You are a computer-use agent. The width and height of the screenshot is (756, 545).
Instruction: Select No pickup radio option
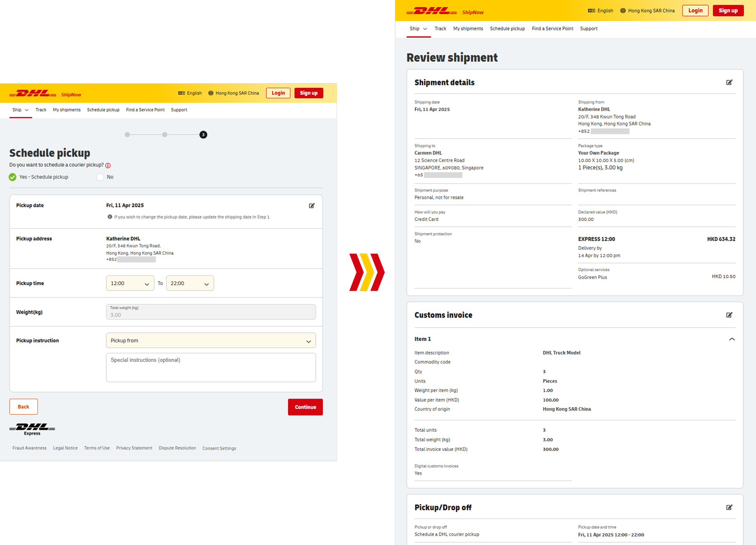[x=100, y=177]
